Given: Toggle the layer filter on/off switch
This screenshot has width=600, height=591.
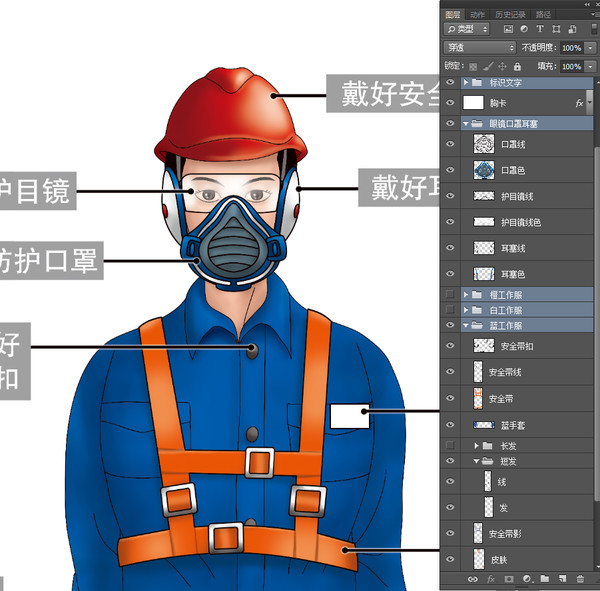Looking at the screenshot, I should point(595,29).
